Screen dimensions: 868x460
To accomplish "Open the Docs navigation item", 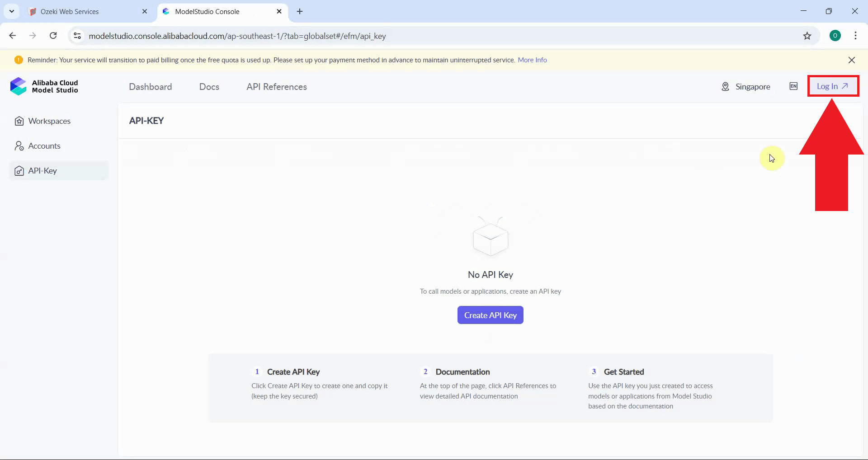I will click(x=209, y=87).
